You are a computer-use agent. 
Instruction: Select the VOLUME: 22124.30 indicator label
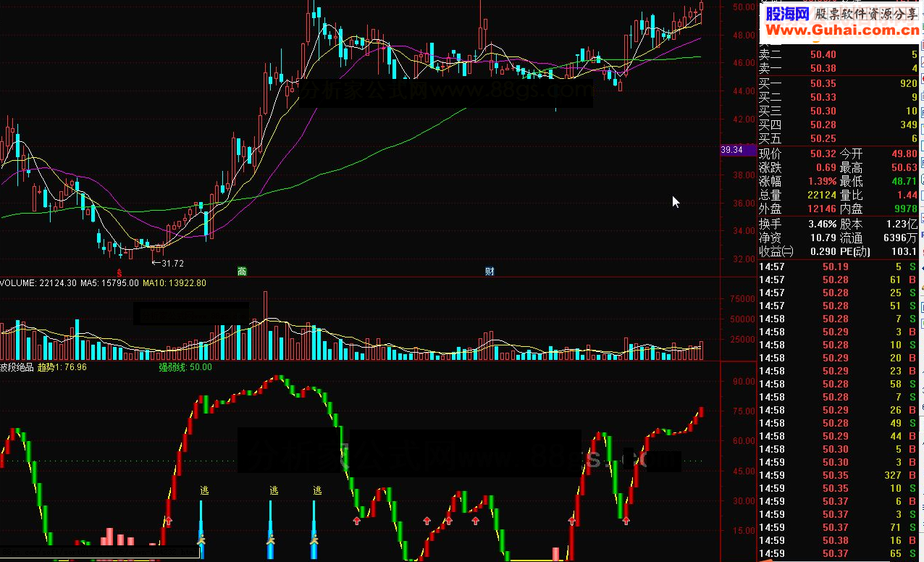click(38, 283)
